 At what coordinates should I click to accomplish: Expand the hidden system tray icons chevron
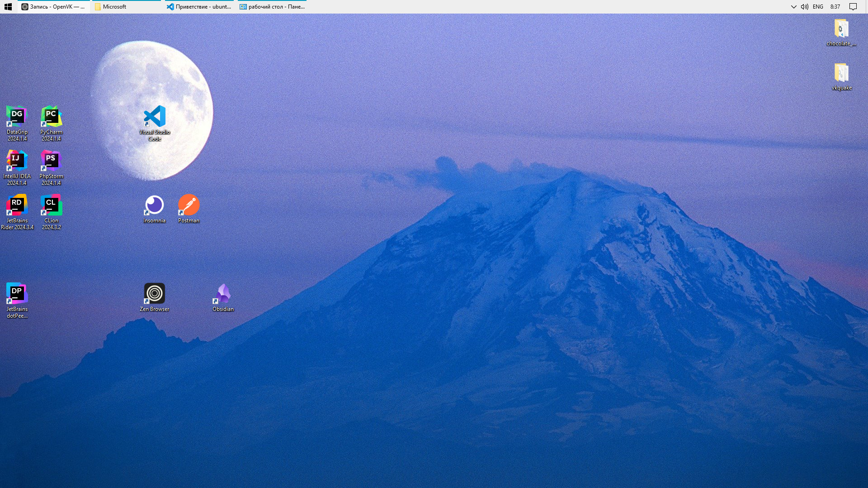(x=793, y=7)
